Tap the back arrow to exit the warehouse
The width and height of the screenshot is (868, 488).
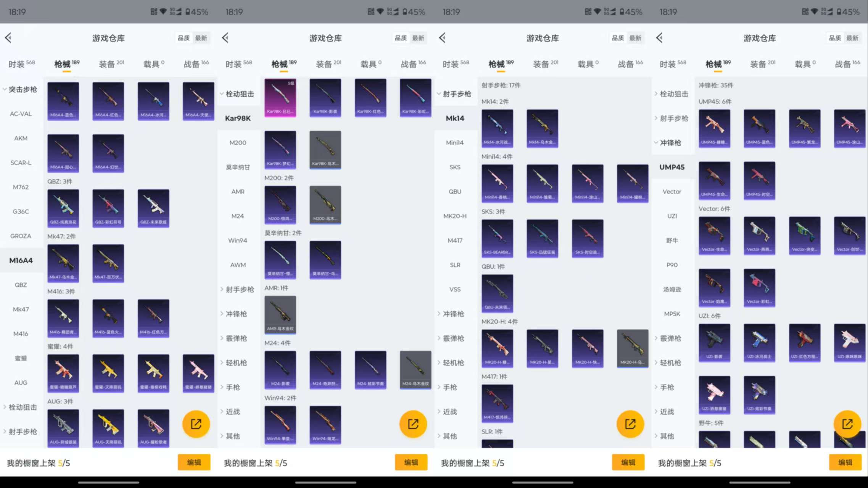(x=8, y=38)
